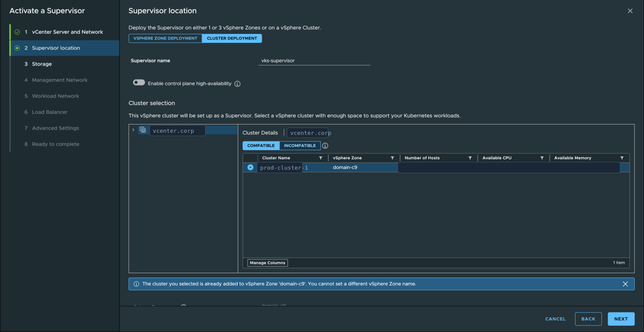Click the Cluster selection heading
The height and width of the screenshot is (332, 644).
152,103
